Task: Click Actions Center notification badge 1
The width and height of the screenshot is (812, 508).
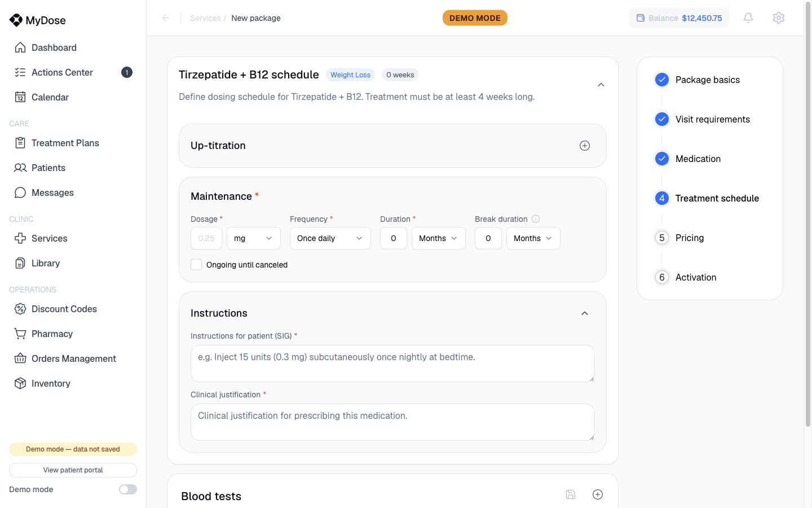Action: click(127, 72)
